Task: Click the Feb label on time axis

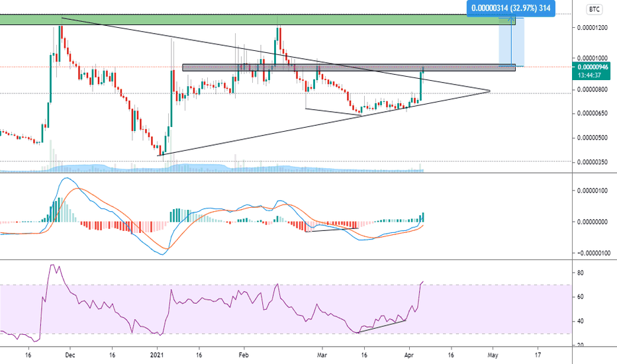Action: 244,355
